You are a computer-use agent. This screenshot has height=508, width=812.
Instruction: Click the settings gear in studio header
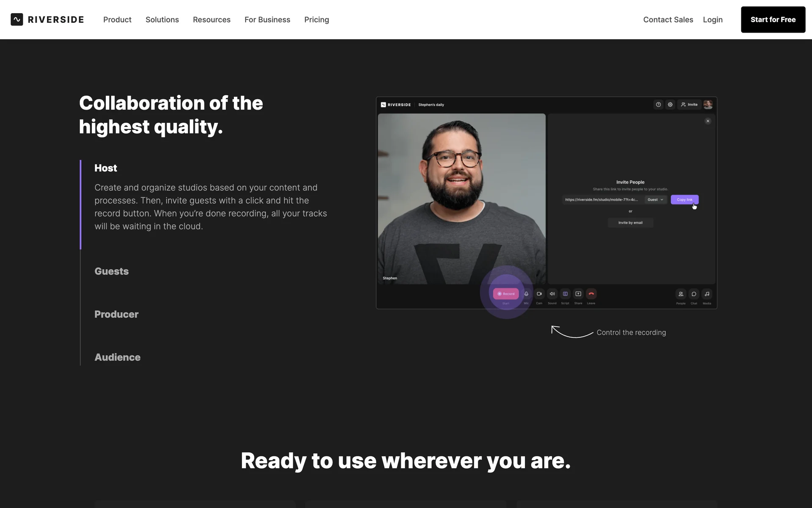(x=670, y=105)
